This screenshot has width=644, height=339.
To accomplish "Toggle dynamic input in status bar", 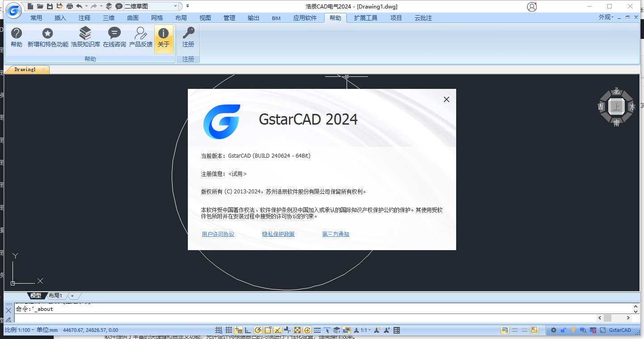I will point(238,331).
